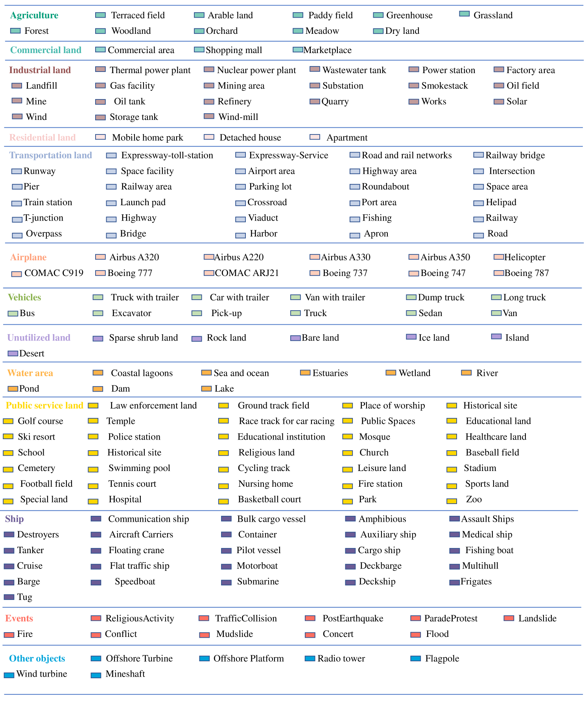
Task: Select the Residential land heading
Action: (x=42, y=137)
